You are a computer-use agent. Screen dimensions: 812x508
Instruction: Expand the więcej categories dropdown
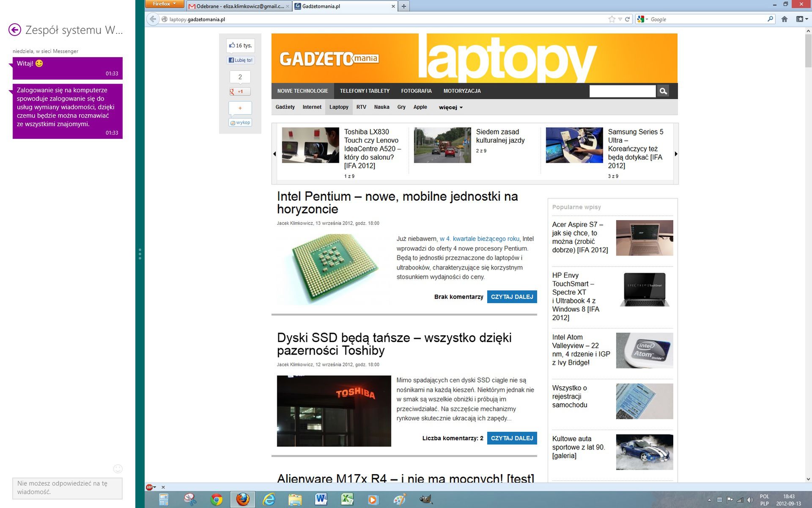[450, 108]
